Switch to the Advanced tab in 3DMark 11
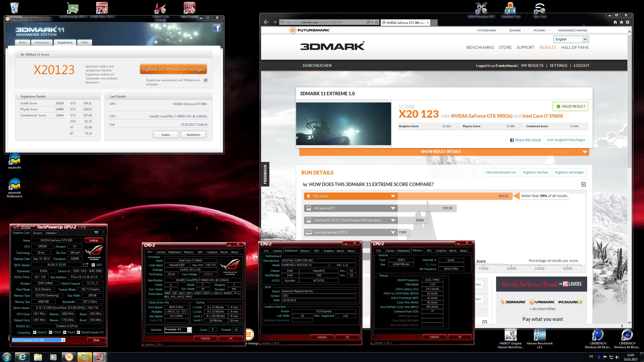This screenshot has height=362, width=644. 42,42
